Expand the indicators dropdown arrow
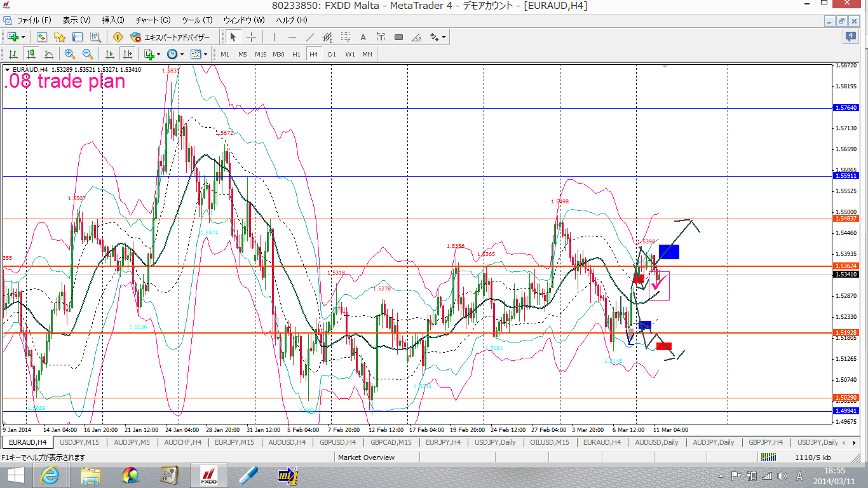This screenshot has height=488, width=868. pyautogui.click(x=158, y=54)
